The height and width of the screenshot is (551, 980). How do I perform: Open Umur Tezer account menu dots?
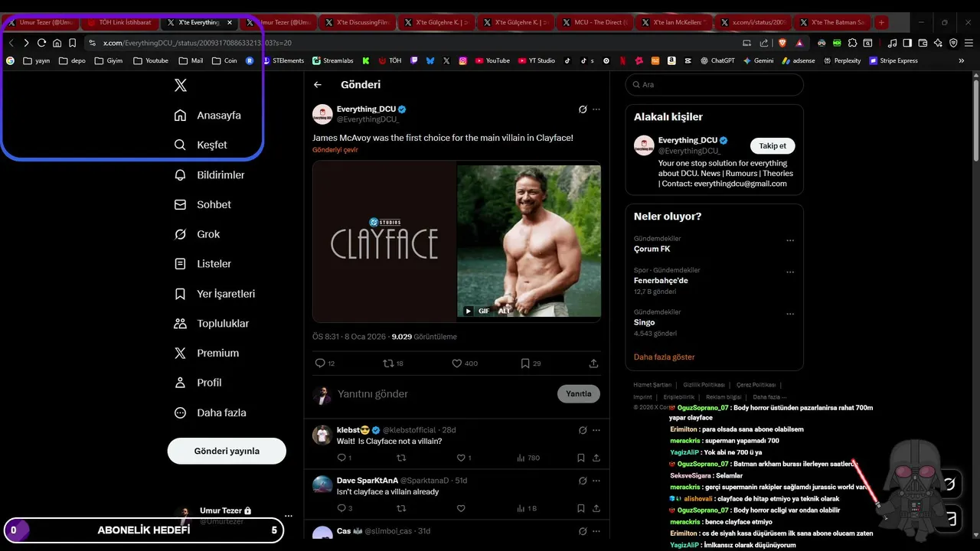tap(289, 516)
